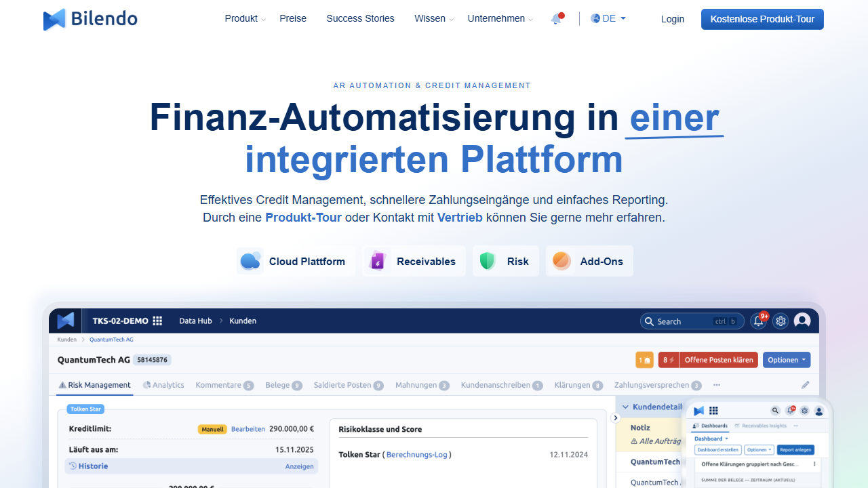Select the Dashboards tab in the small panel
The image size is (868, 488).
coord(710,426)
